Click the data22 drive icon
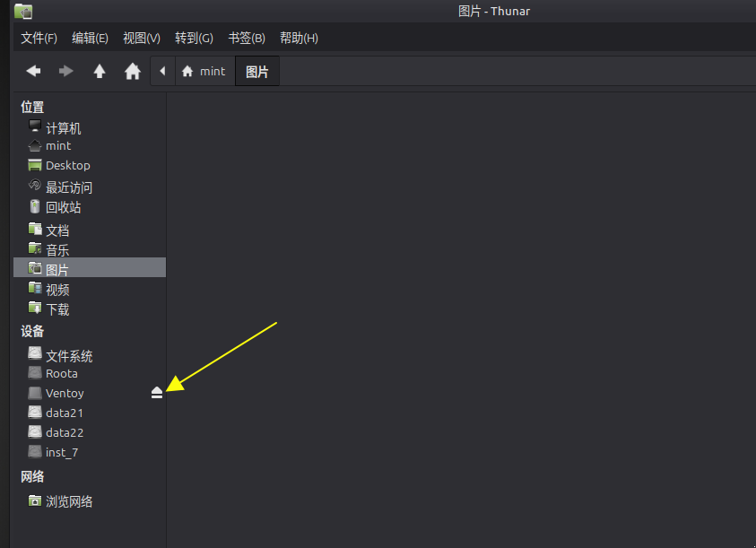 35,431
